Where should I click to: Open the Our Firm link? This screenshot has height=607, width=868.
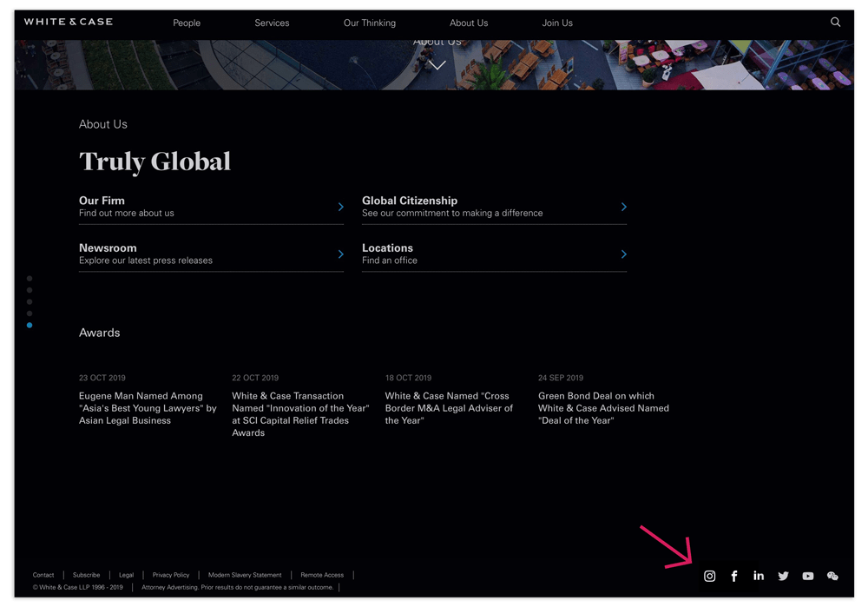coord(211,207)
